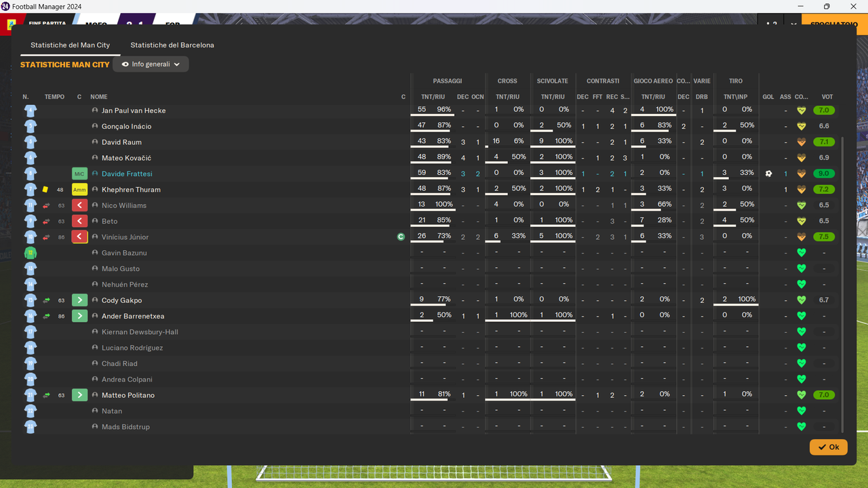Viewport: 868px width, 488px height.
Task: Click the captain badge on Vinícius Júnior's row
Action: click(401, 237)
